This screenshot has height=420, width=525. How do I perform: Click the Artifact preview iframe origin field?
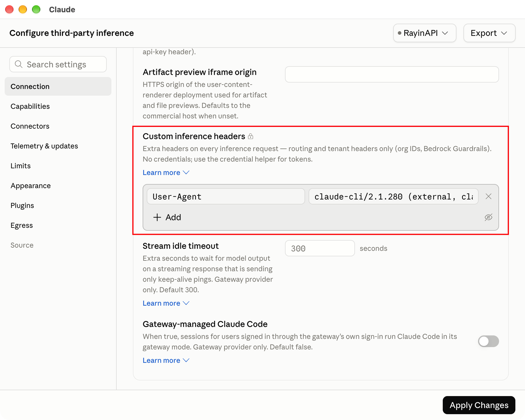[392, 74]
